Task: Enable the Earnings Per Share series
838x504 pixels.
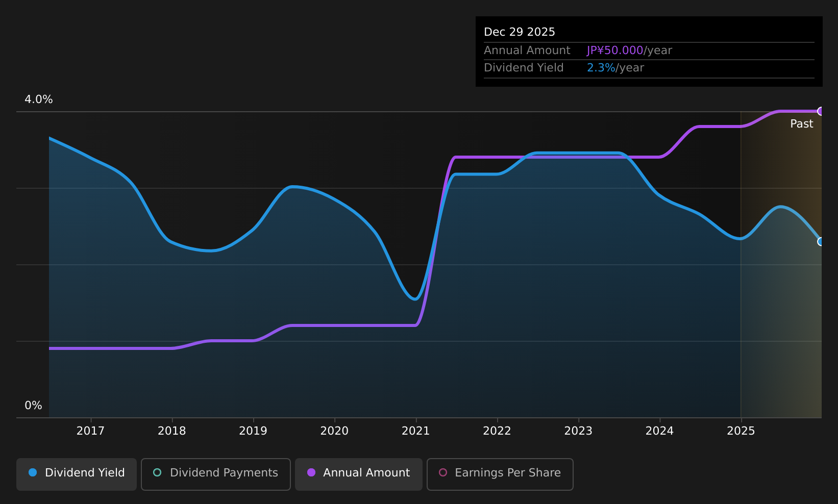Action: (x=500, y=474)
